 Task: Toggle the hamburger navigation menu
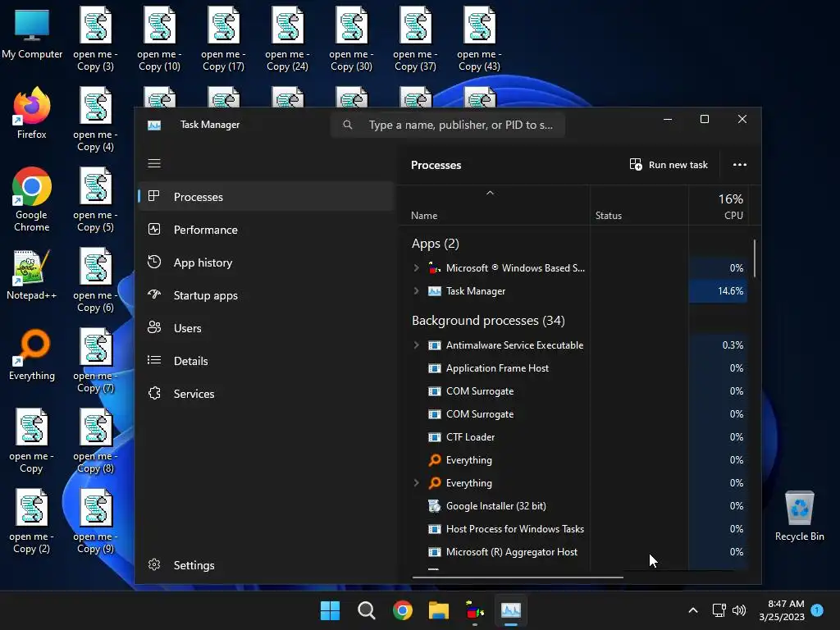pos(154,163)
